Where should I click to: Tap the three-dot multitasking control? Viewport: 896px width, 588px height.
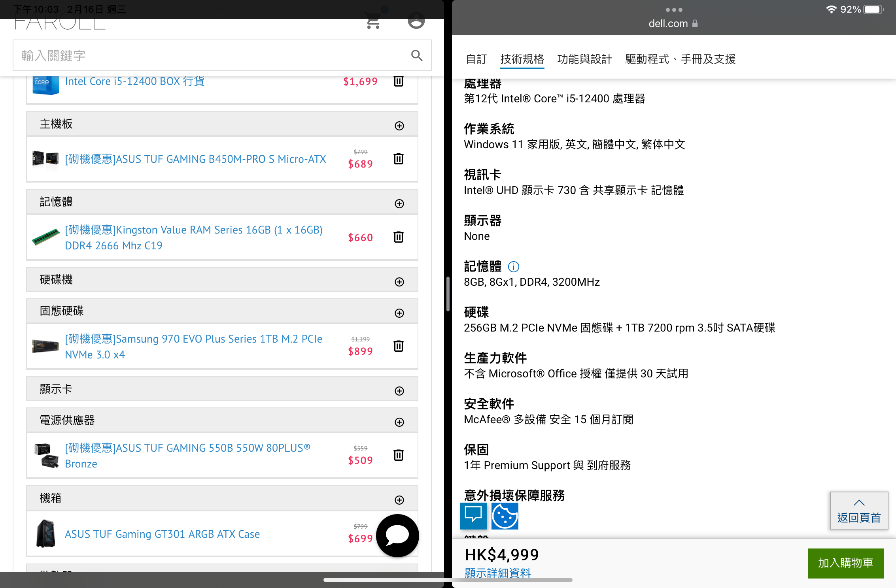click(674, 10)
